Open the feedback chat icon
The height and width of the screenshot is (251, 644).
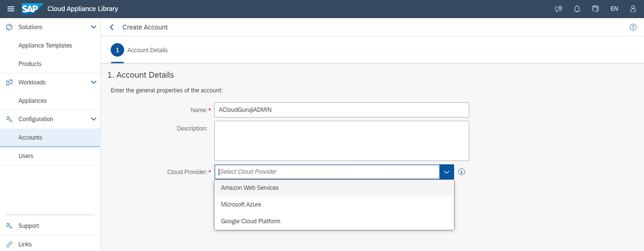558,9
